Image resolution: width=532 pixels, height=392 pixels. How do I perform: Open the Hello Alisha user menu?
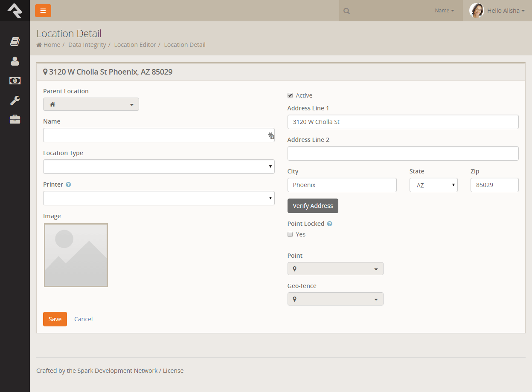coord(506,11)
